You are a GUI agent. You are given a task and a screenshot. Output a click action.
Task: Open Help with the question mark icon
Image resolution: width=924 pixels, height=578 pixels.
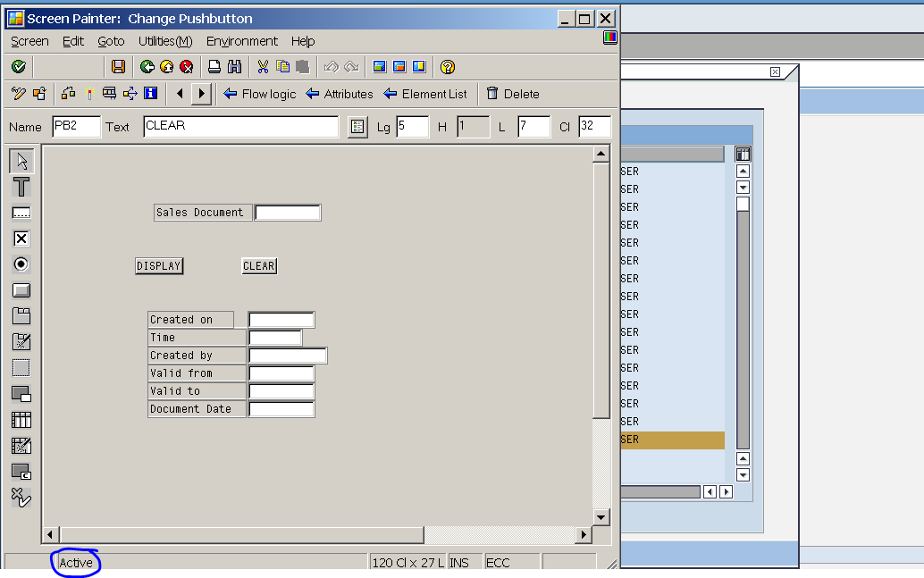448,66
